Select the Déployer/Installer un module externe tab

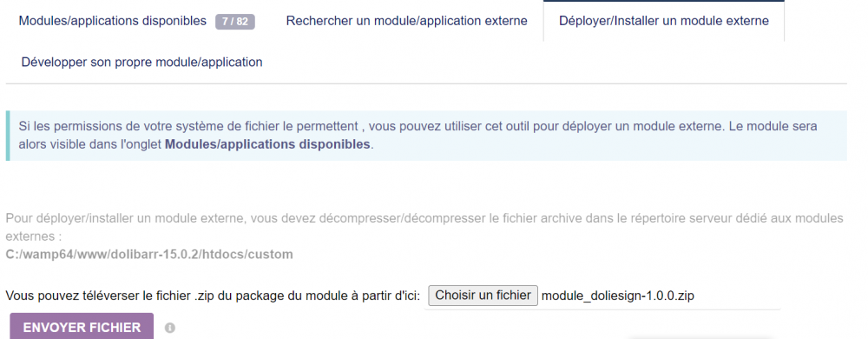click(x=664, y=21)
